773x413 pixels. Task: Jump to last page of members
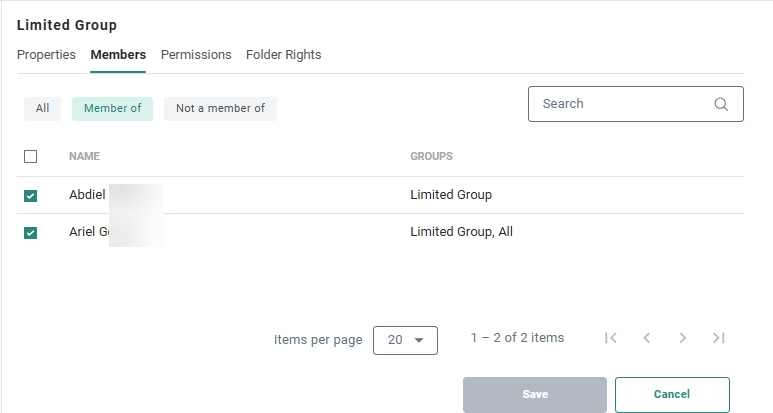click(x=718, y=338)
